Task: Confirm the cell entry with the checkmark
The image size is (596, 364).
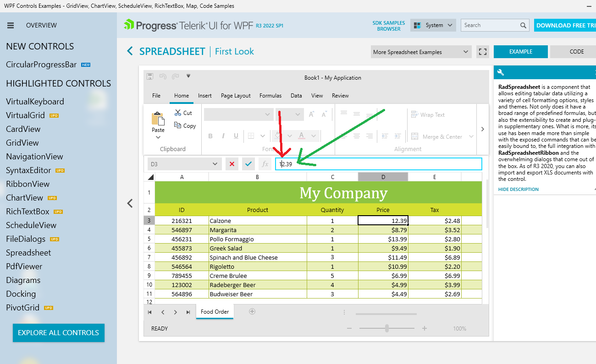Action: [248, 164]
